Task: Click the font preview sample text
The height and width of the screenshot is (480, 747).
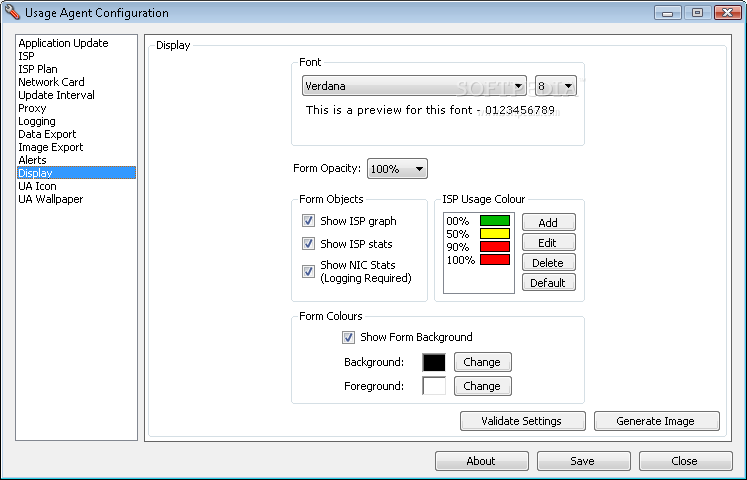Action: coord(430,110)
